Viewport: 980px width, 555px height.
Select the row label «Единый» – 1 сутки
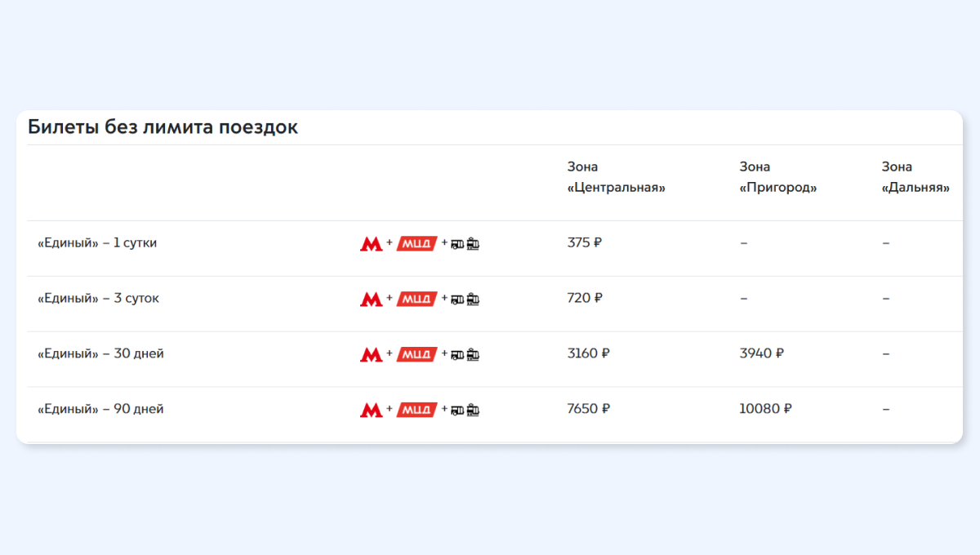[x=97, y=242]
